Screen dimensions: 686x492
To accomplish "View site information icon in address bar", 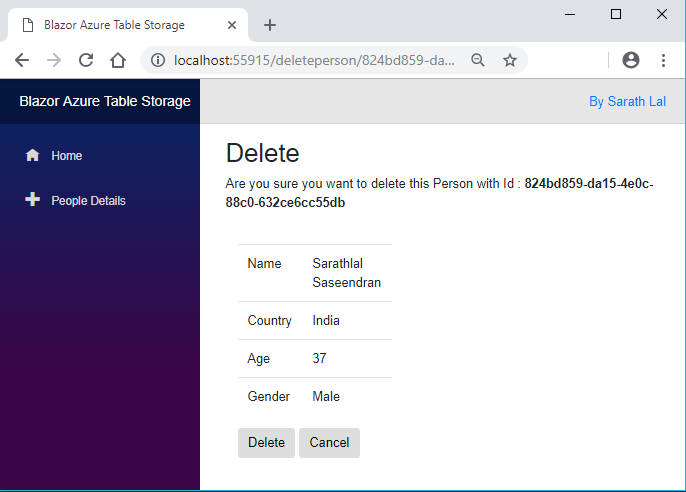I will point(158,60).
